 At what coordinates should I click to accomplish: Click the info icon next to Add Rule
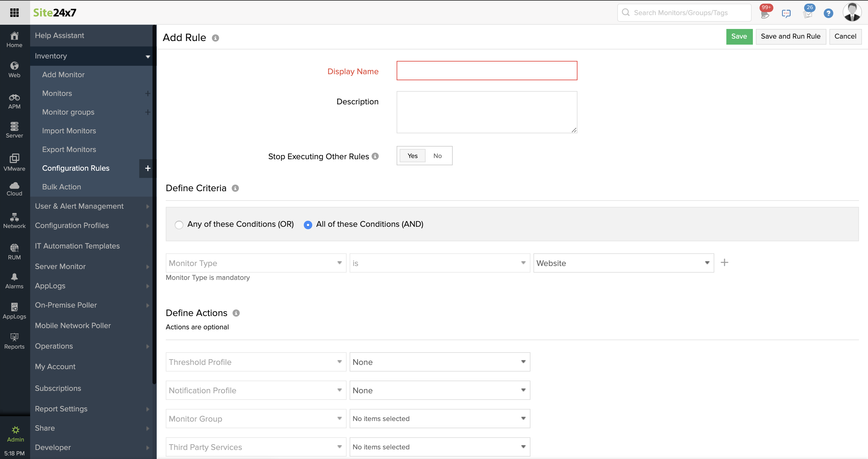[x=215, y=38]
